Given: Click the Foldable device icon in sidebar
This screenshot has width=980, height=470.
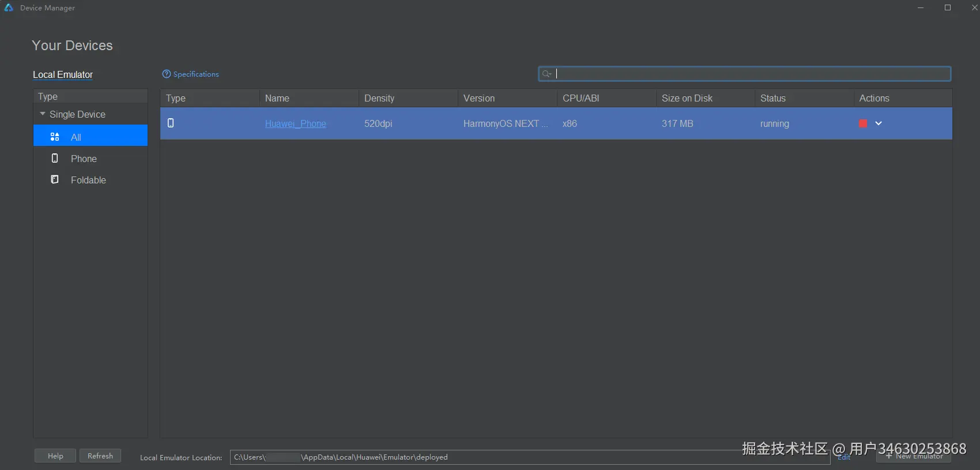Looking at the screenshot, I should coord(55,179).
